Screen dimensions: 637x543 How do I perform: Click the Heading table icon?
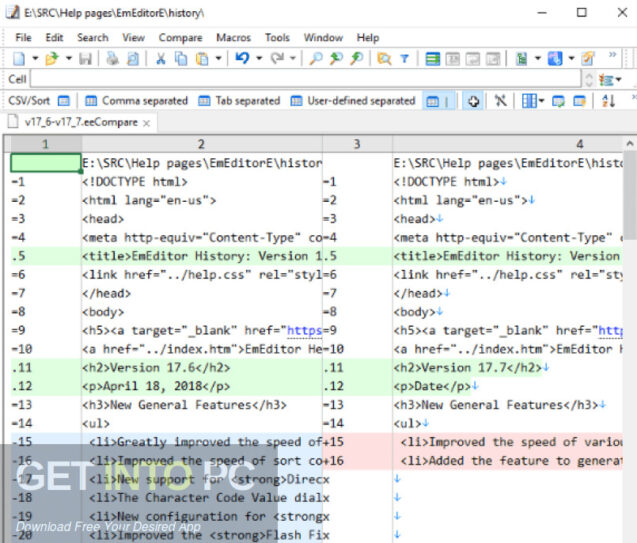point(579,101)
